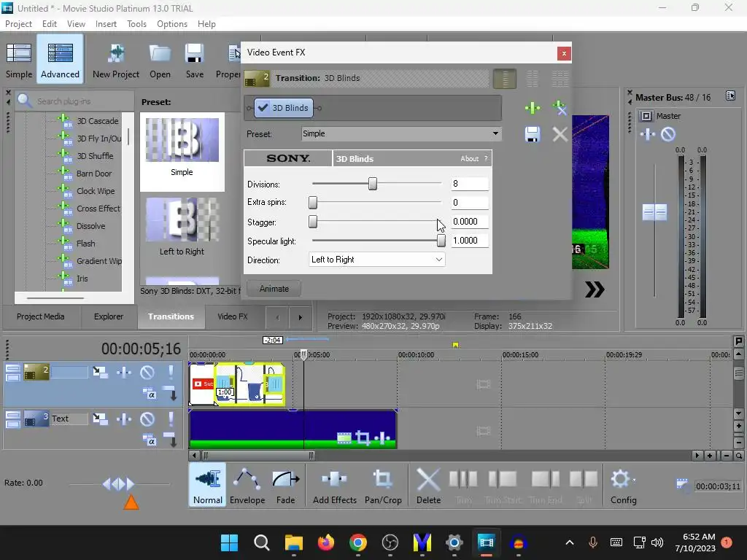
Task: Select the Fade tool
Action: tap(285, 486)
